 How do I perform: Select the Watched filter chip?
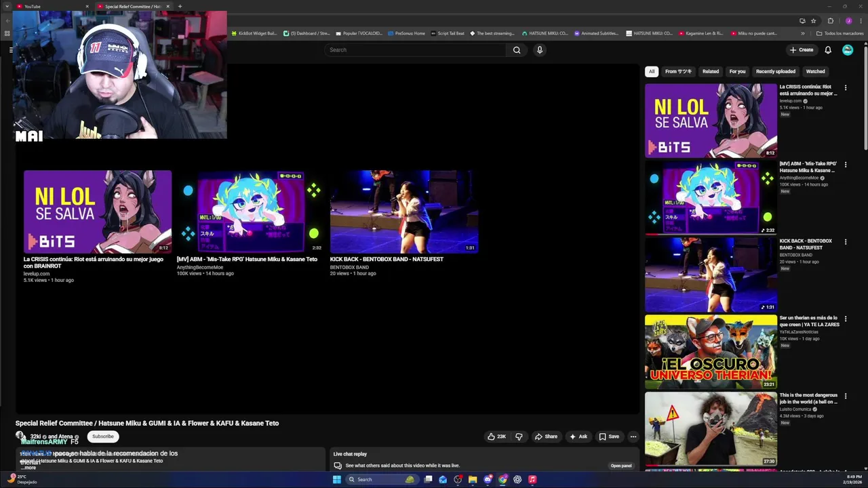[816, 71]
